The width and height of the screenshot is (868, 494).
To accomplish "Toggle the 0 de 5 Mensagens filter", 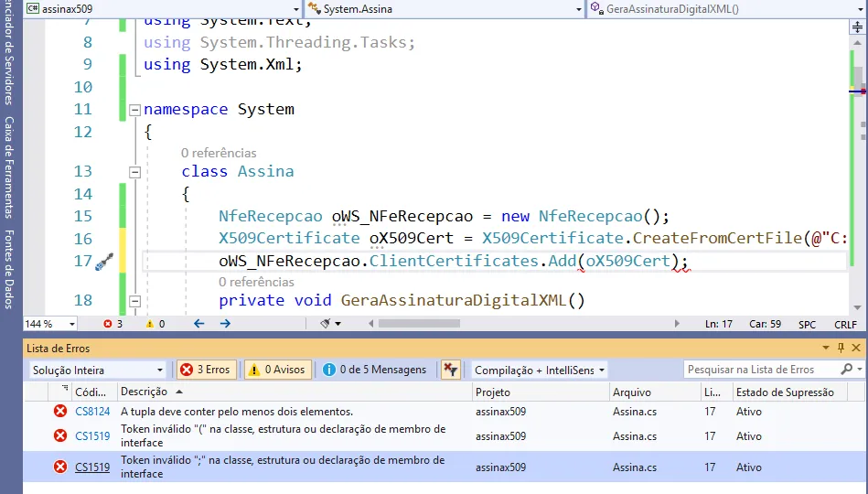I will 375,370.
